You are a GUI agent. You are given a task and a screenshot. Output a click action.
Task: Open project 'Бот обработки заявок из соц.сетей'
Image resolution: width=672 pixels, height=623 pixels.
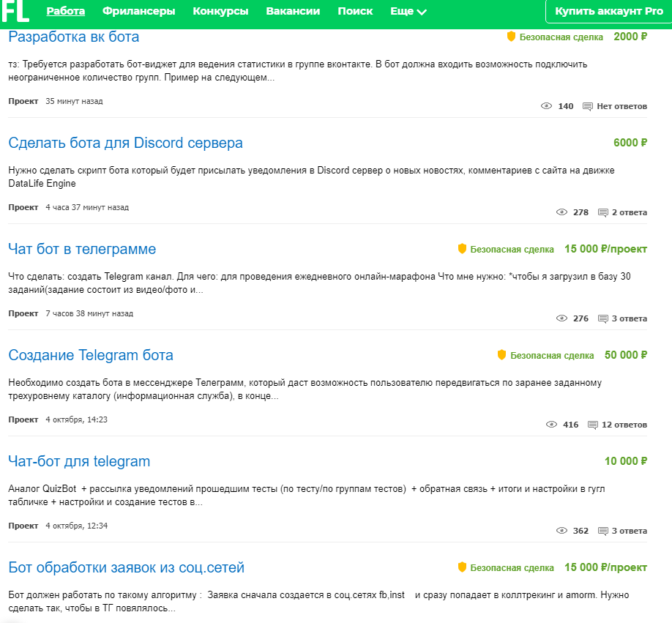pyautogui.click(x=127, y=567)
